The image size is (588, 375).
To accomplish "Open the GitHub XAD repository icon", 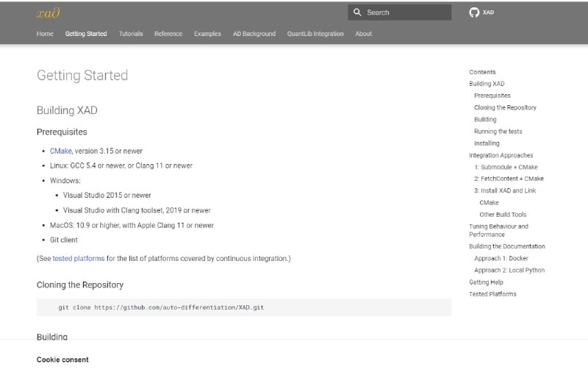I will pyautogui.click(x=474, y=12).
